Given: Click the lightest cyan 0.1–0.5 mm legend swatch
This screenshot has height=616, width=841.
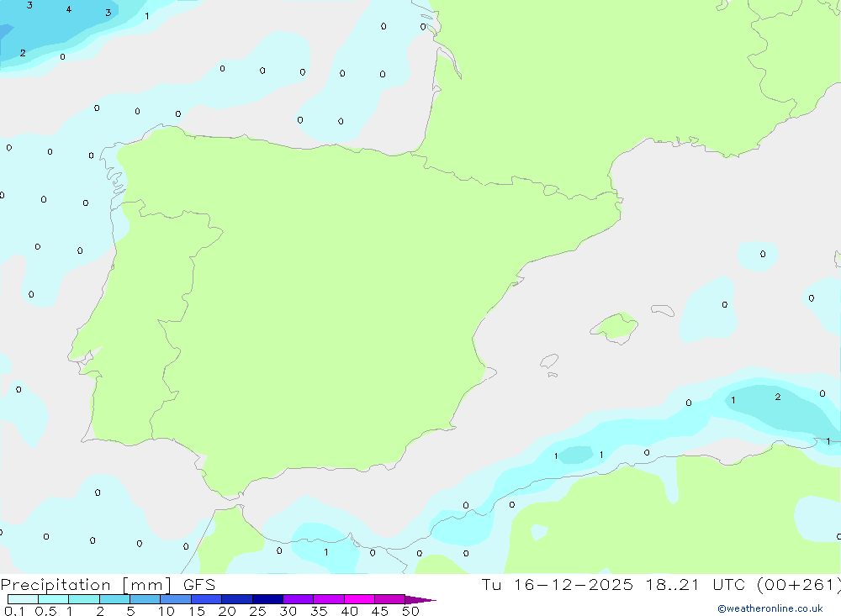Looking at the screenshot, I should (23, 599).
